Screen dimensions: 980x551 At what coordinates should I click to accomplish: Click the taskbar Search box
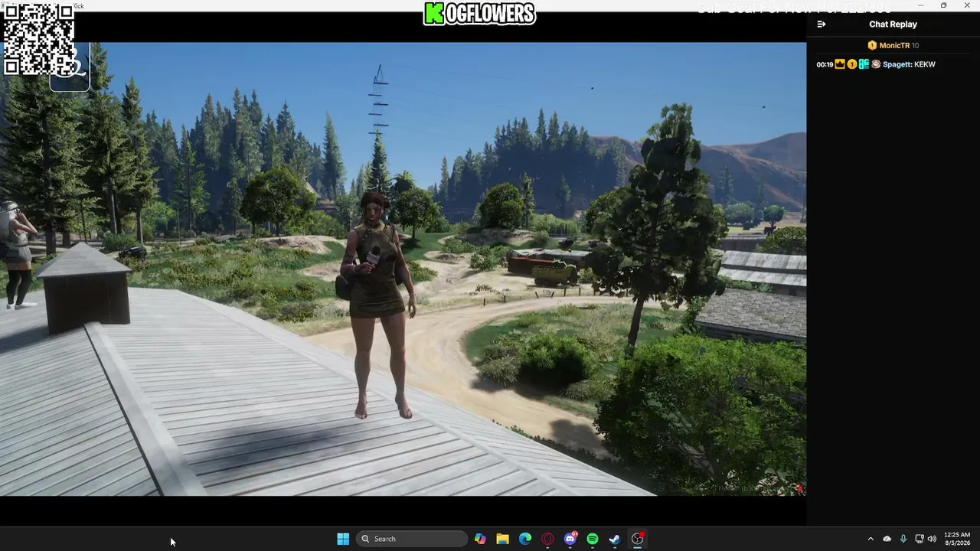pyautogui.click(x=413, y=539)
